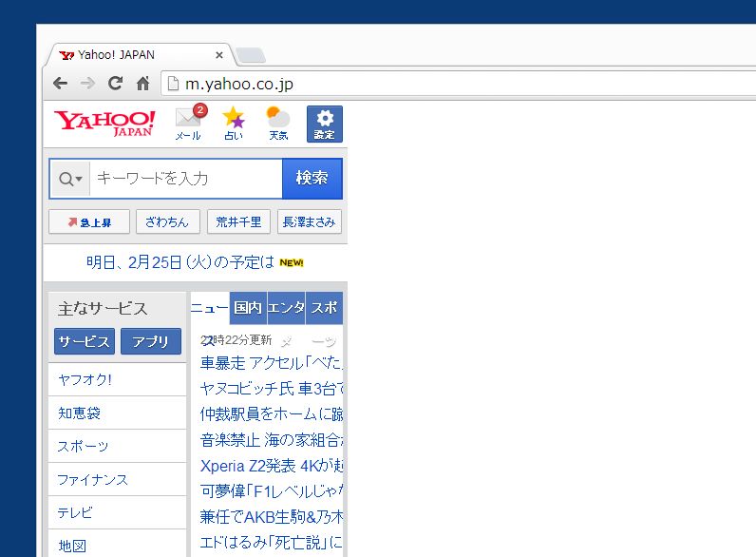Open the 可夢偉「F1レベルじゃ headline

coord(271,491)
